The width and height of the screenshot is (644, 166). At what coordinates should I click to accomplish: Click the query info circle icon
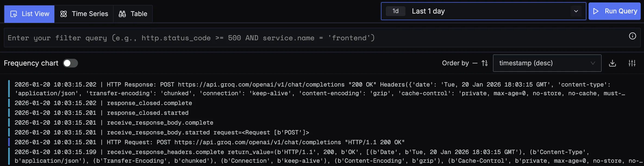click(x=632, y=36)
